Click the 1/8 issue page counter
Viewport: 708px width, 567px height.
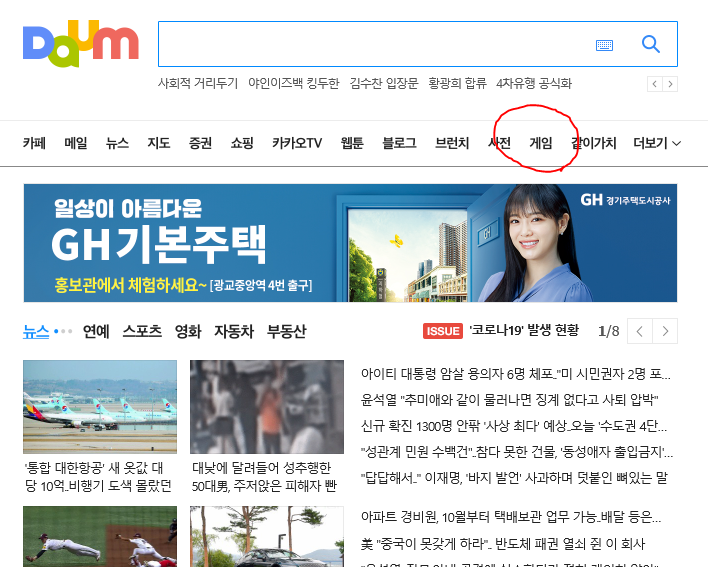(x=609, y=331)
